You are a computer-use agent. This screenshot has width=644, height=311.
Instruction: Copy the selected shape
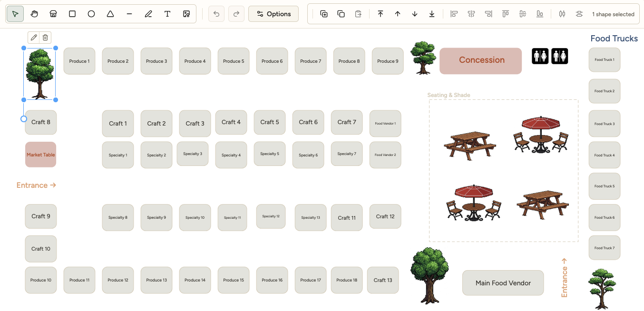click(341, 14)
